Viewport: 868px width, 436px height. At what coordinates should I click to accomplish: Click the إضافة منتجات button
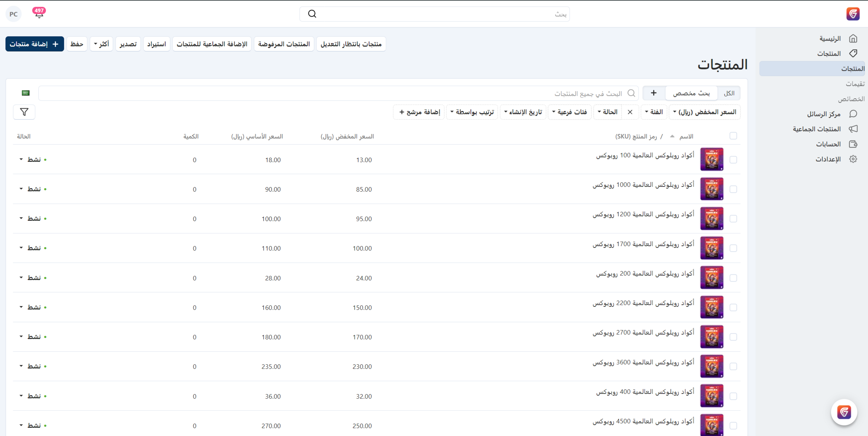[x=34, y=44]
